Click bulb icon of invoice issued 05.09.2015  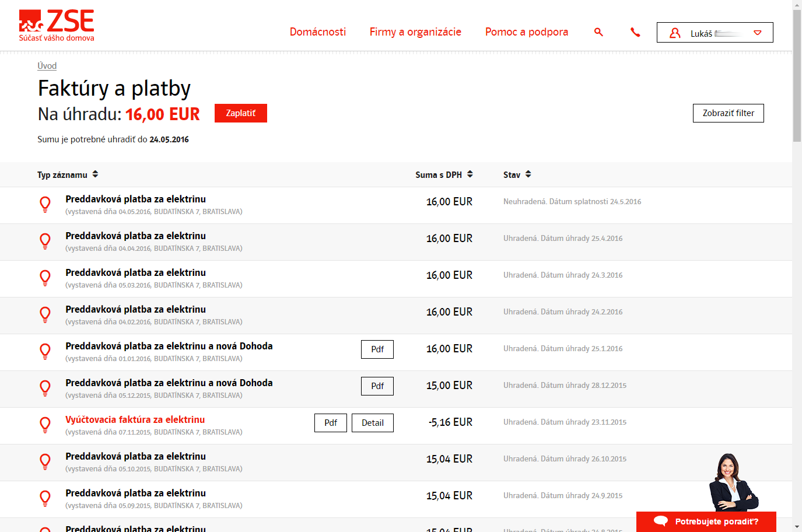pos(45,499)
